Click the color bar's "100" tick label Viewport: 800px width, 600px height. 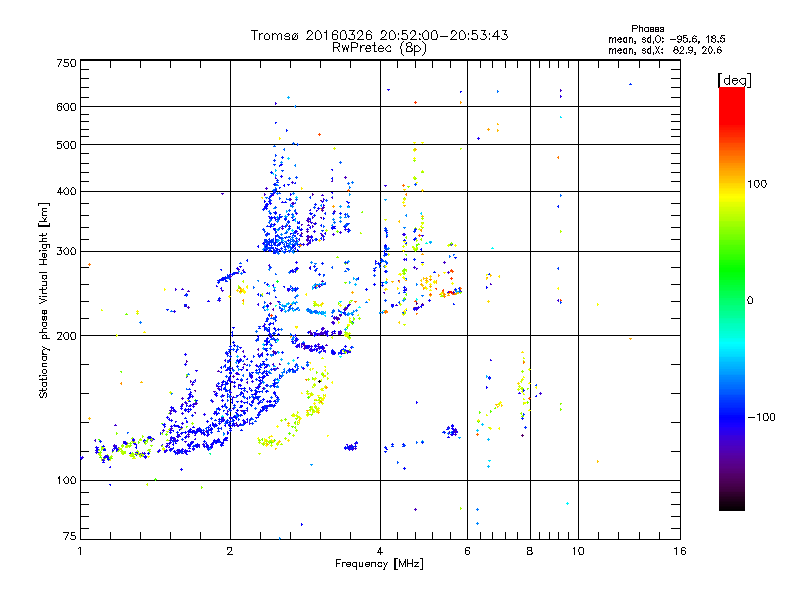[757, 184]
